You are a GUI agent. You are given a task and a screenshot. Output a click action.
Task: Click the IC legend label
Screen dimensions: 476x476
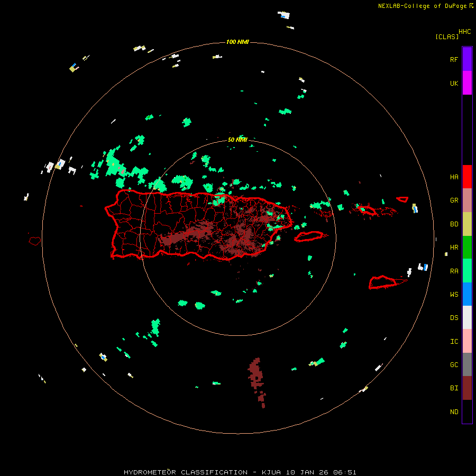[x=454, y=341]
